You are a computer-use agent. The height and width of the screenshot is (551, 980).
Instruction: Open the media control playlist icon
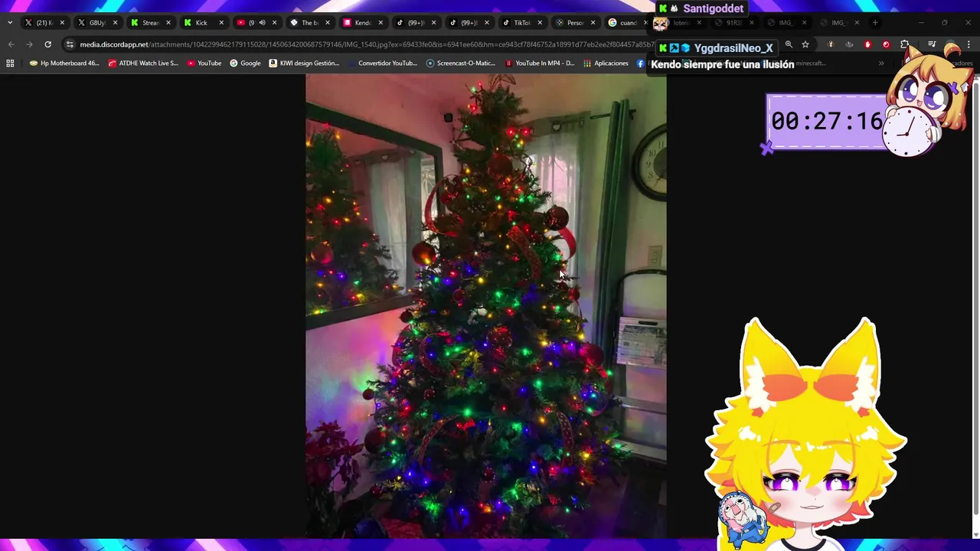(x=932, y=44)
